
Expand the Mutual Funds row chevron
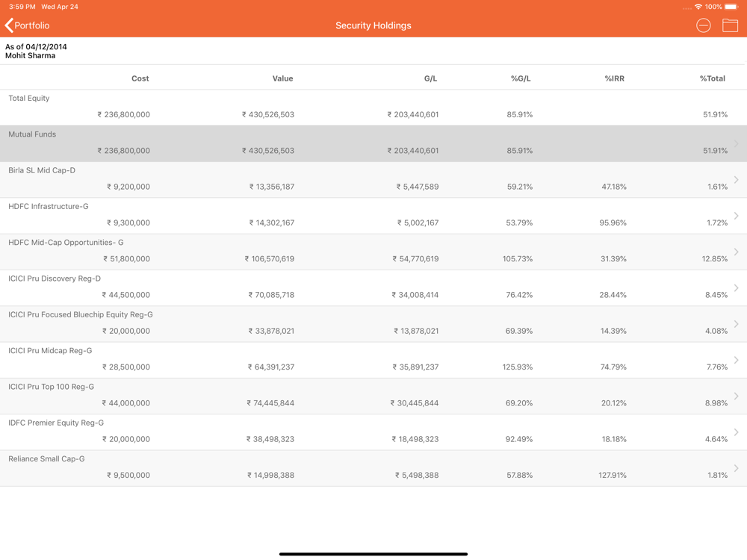[736, 143]
